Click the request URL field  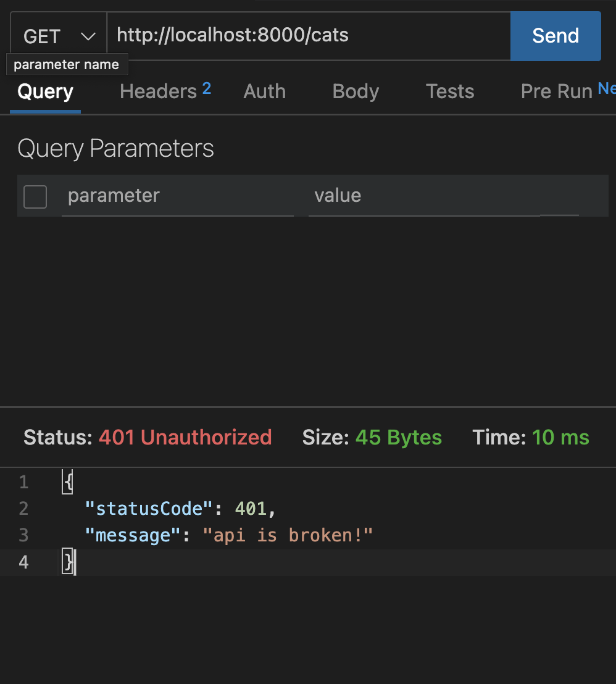(309, 36)
